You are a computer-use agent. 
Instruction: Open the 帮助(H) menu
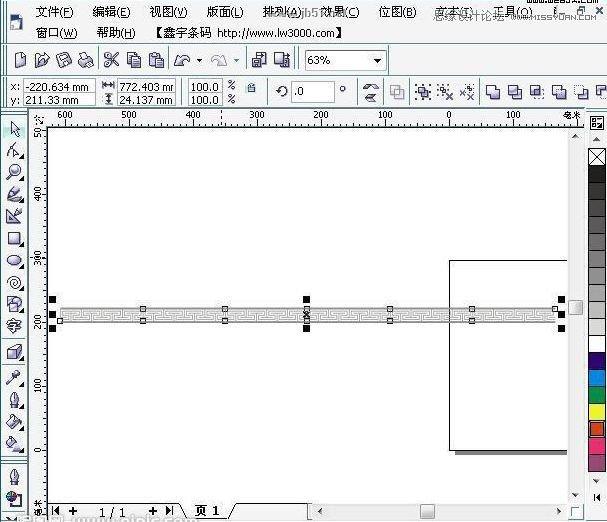(116, 33)
